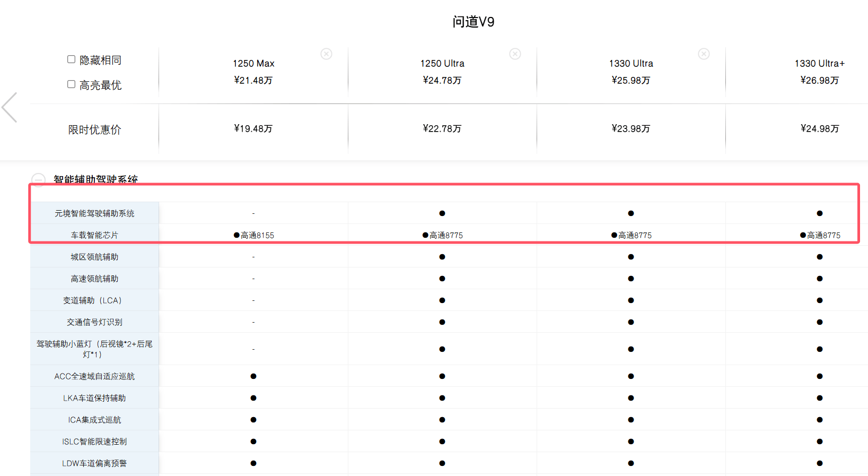This screenshot has width=868, height=476.
Task: Click 高通8775 in the 1250 Ultra column
Action: point(443,235)
